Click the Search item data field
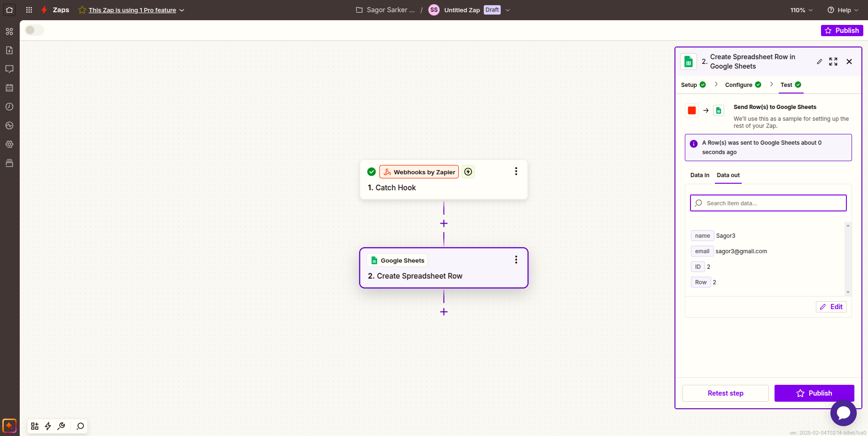 (768, 203)
